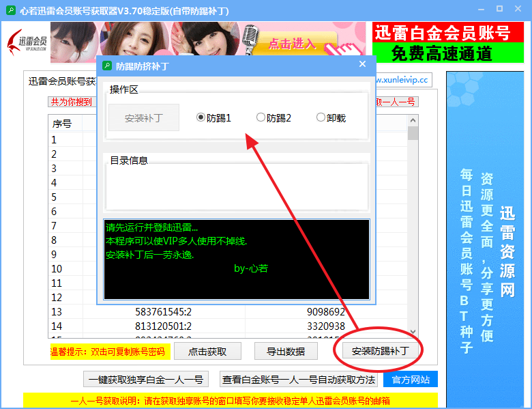
Task: Click 一键获取独享白金一人一号 button
Action: pos(146,379)
